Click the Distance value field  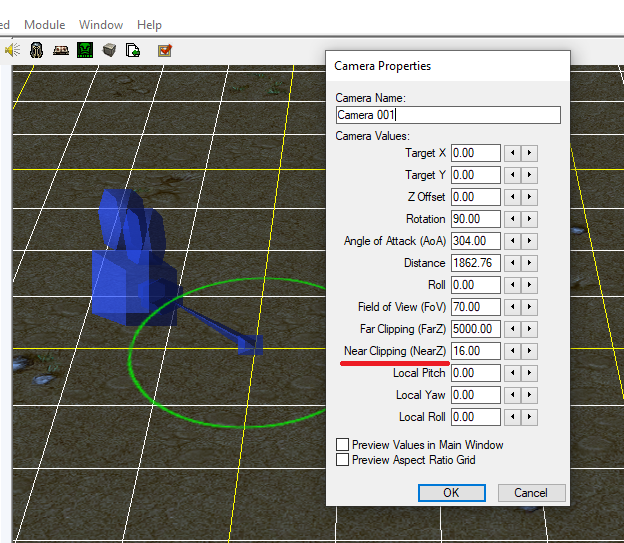[x=476, y=263]
